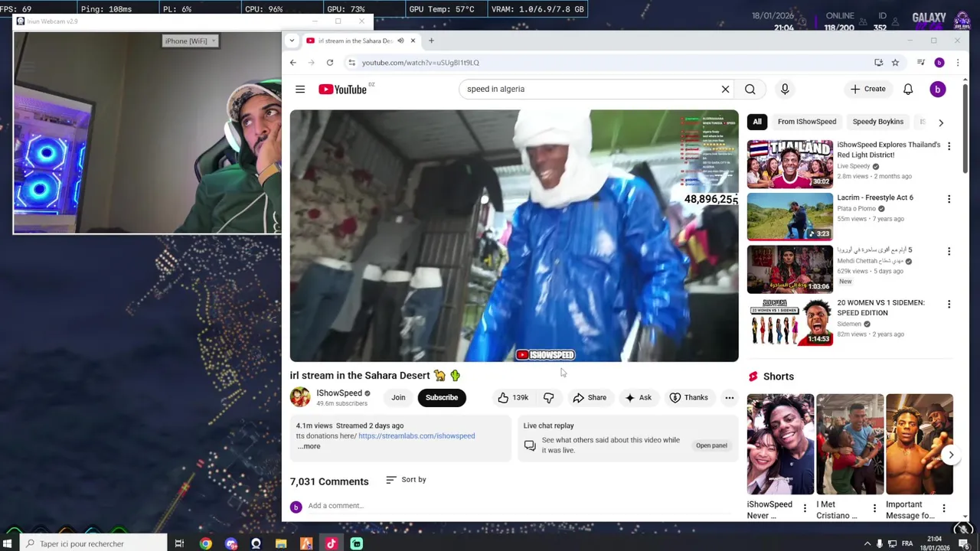Run search with magnifying glass button

pos(750,89)
